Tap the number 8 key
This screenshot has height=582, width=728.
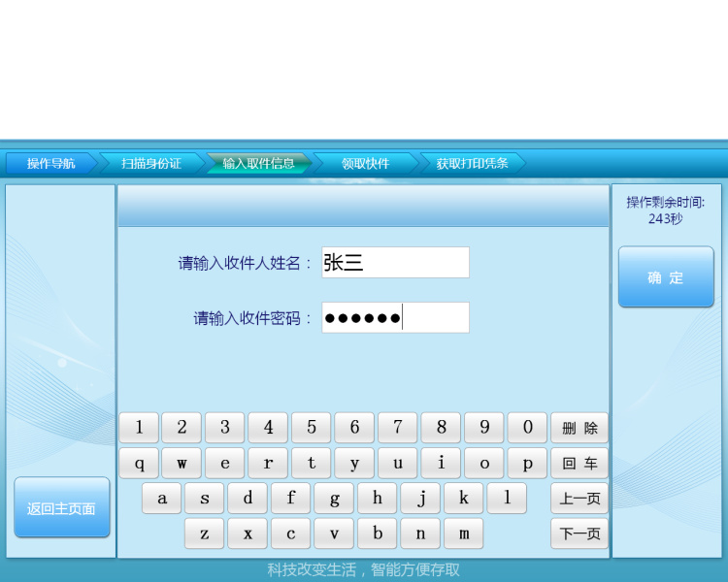click(441, 428)
